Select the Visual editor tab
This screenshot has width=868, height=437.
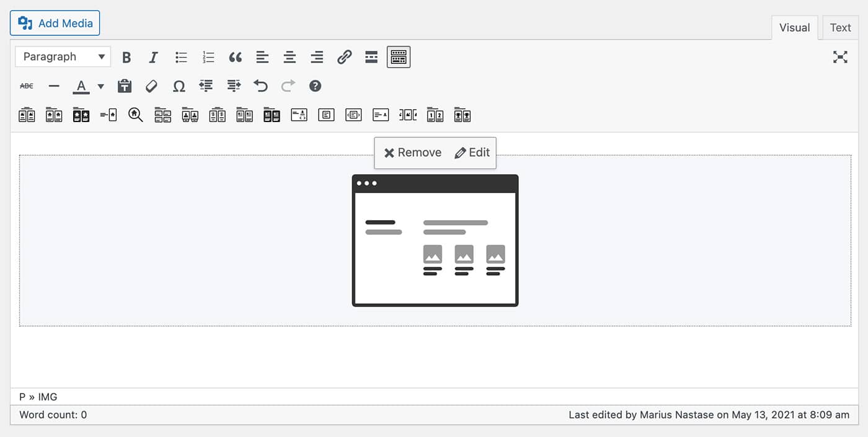click(x=794, y=27)
